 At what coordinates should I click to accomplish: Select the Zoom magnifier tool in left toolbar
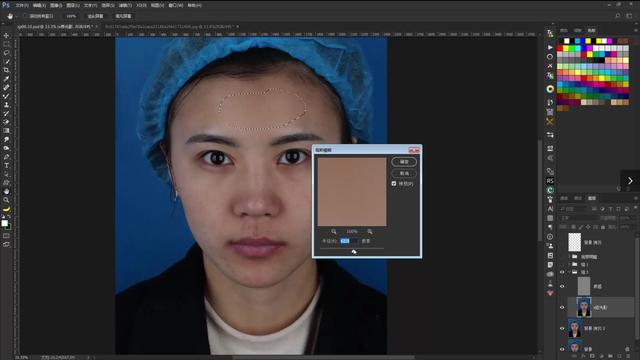pos(6,200)
